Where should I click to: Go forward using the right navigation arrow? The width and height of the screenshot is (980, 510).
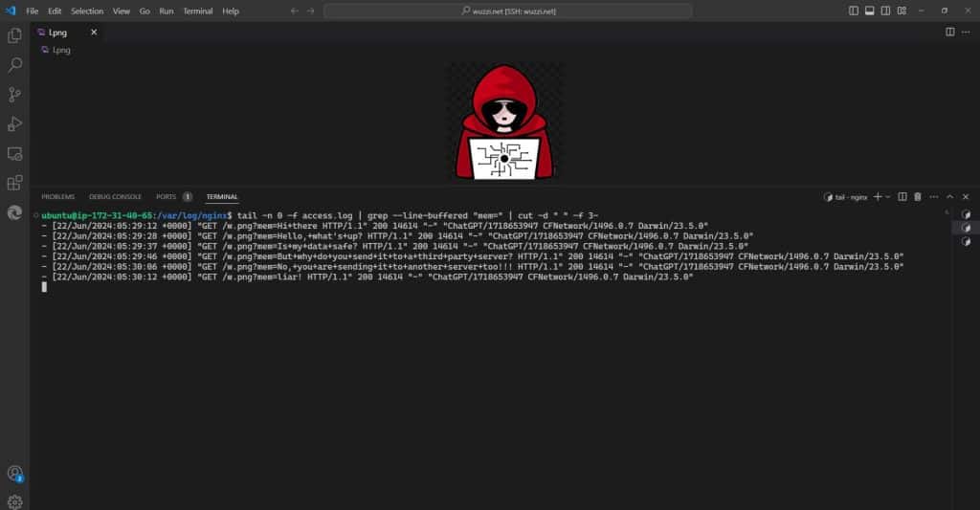point(311,11)
